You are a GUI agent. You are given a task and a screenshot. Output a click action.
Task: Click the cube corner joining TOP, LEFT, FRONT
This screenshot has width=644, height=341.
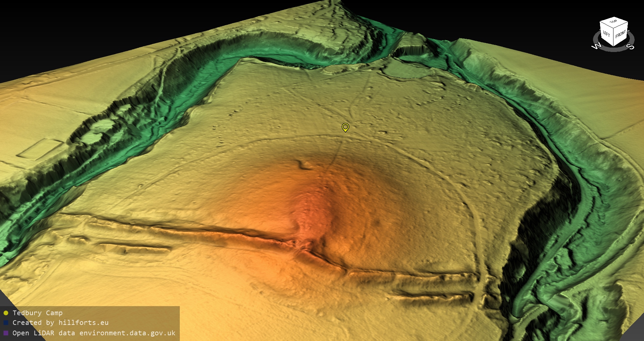[x=613, y=28]
